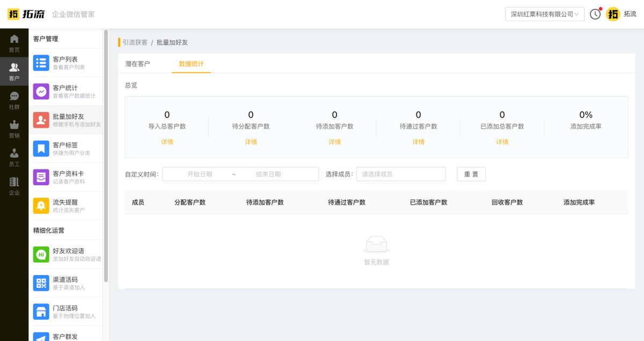Open the 客户列表 customer list sidebar icon
644x341 pixels.
[x=41, y=63]
